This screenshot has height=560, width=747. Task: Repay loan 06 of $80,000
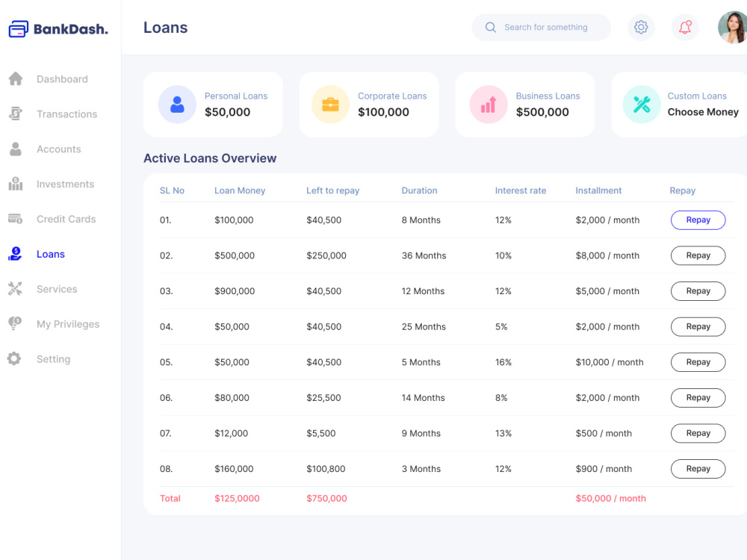698,398
